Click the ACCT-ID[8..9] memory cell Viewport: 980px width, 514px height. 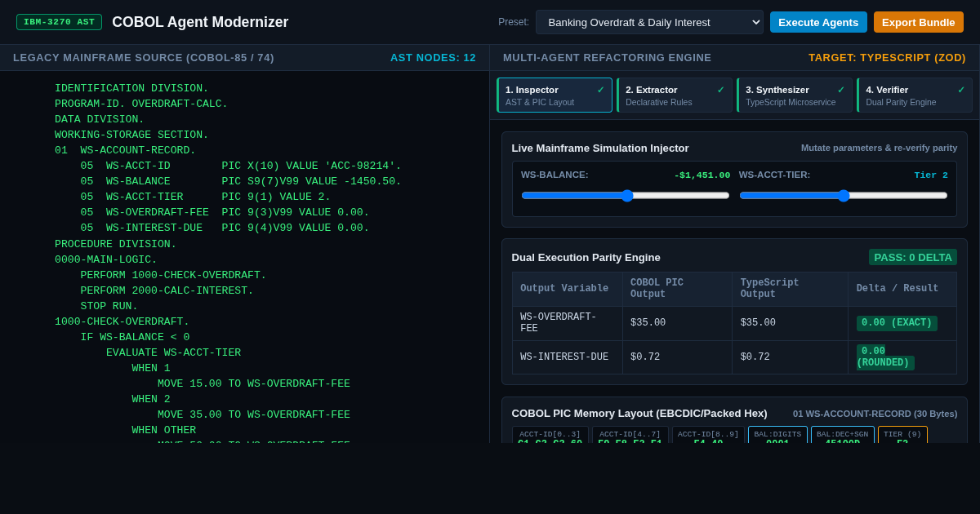coord(708,436)
